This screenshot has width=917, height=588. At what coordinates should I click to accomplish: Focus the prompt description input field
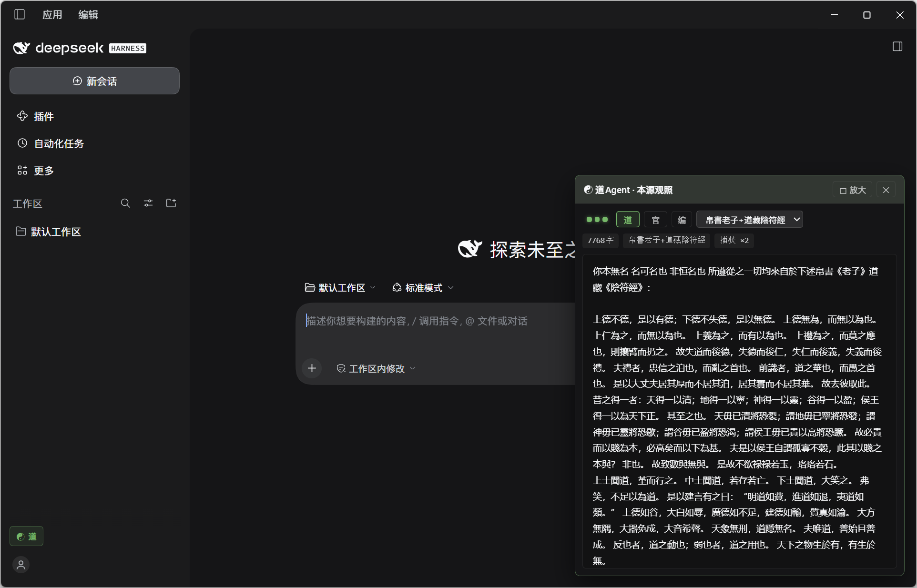tap(436, 321)
